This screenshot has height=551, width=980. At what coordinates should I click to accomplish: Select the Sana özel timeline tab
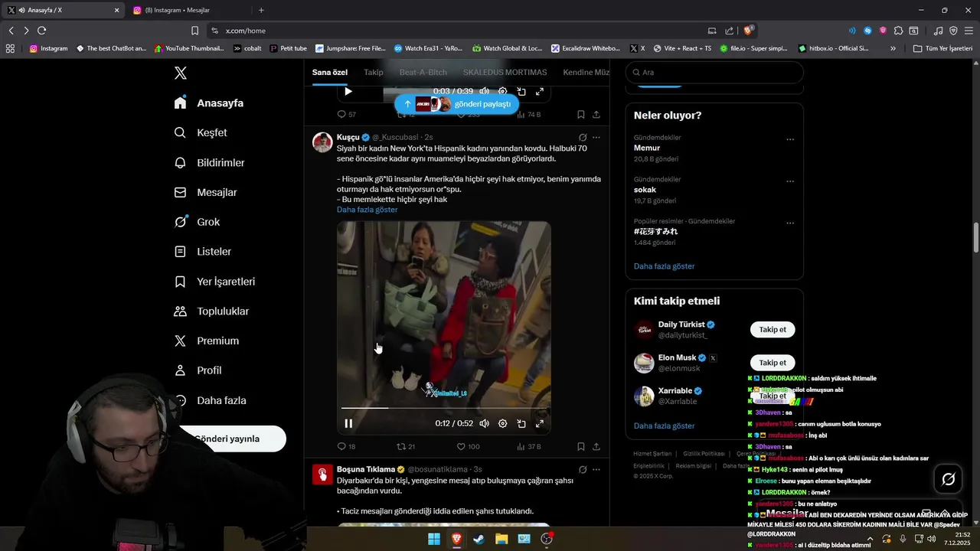coord(330,72)
